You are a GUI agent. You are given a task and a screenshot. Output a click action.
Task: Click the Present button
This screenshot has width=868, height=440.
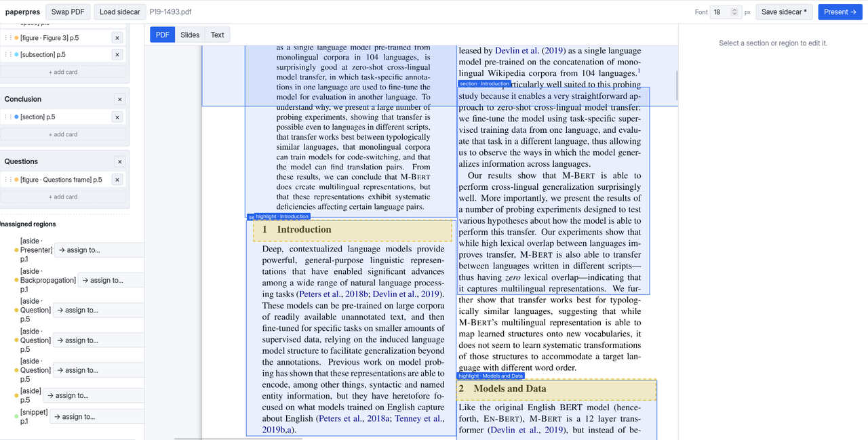click(x=840, y=12)
